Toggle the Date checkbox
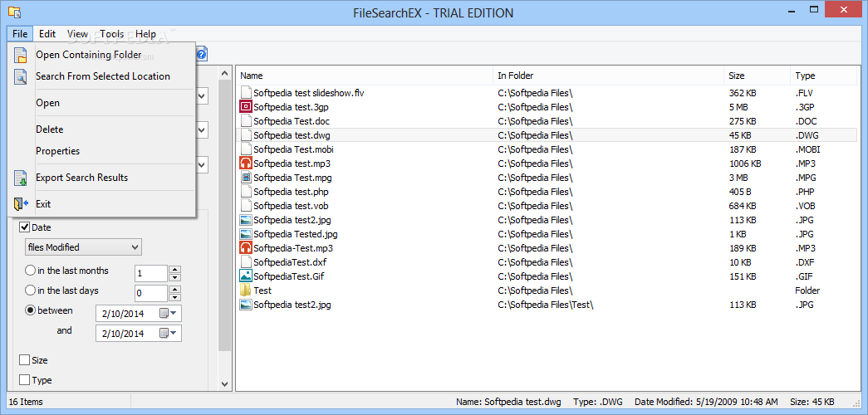 (x=24, y=227)
